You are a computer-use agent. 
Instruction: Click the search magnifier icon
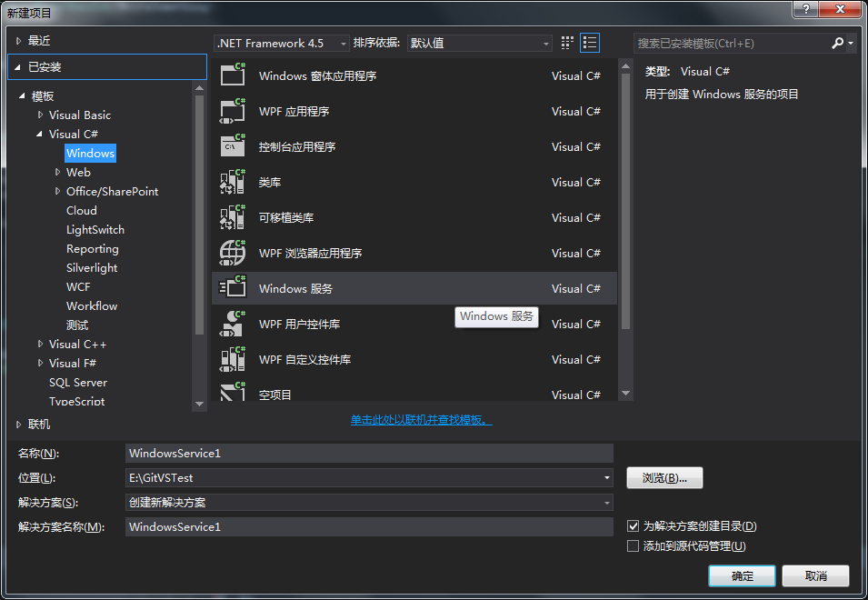(x=838, y=43)
